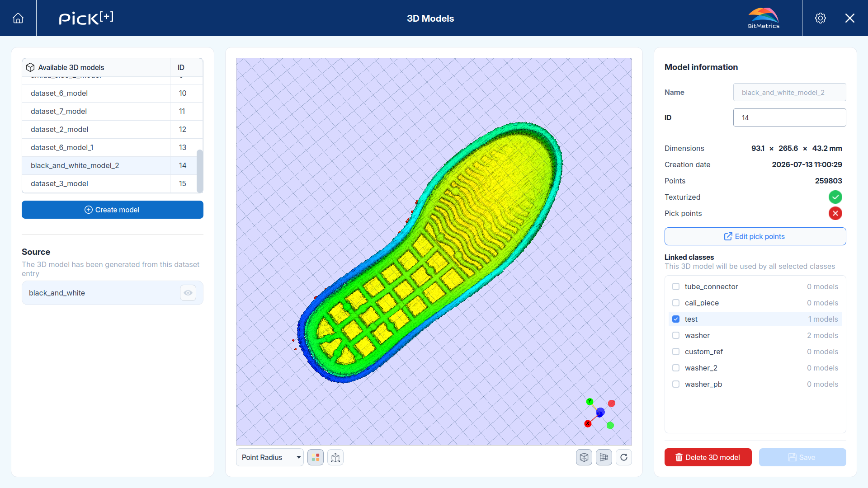Focus the ID input field
Viewport: 868px width, 488px height.
[789, 117]
